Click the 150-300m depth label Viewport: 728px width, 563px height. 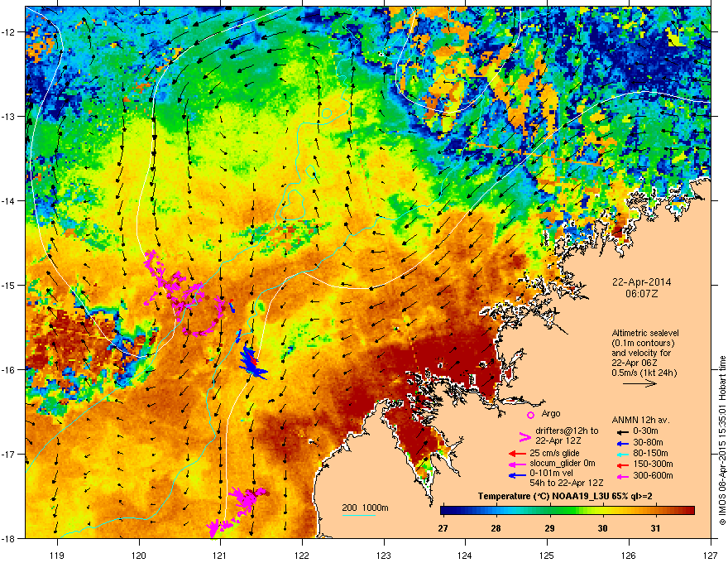tap(653, 464)
